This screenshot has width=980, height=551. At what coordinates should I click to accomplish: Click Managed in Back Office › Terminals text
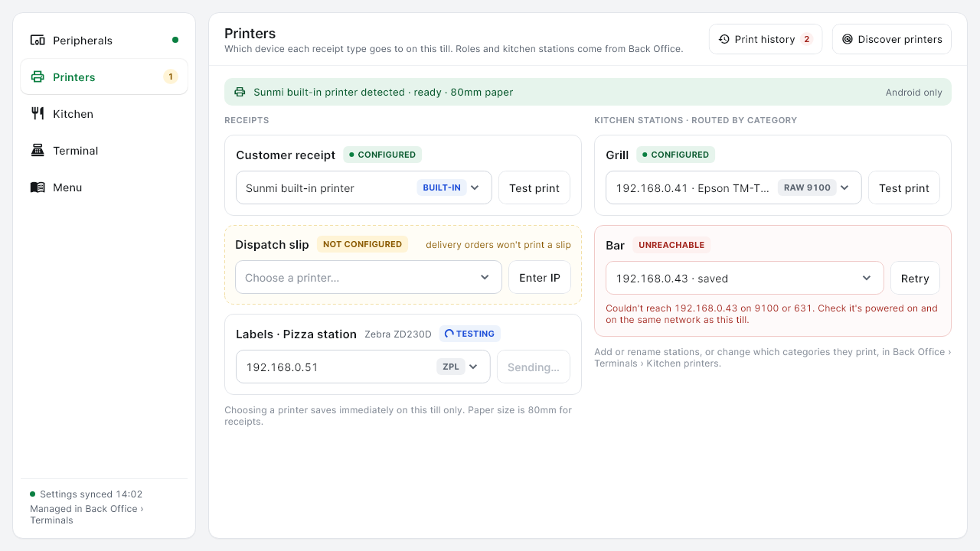pos(87,514)
